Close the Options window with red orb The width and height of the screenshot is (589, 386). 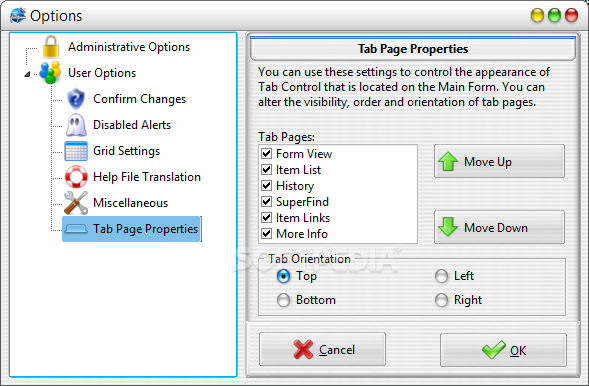point(572,15)
